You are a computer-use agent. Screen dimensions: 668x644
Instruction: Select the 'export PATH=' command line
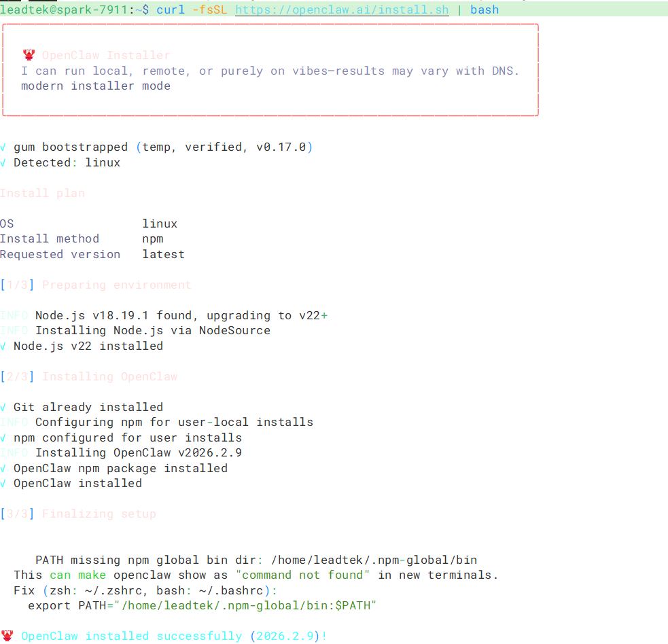click(203, 606)
